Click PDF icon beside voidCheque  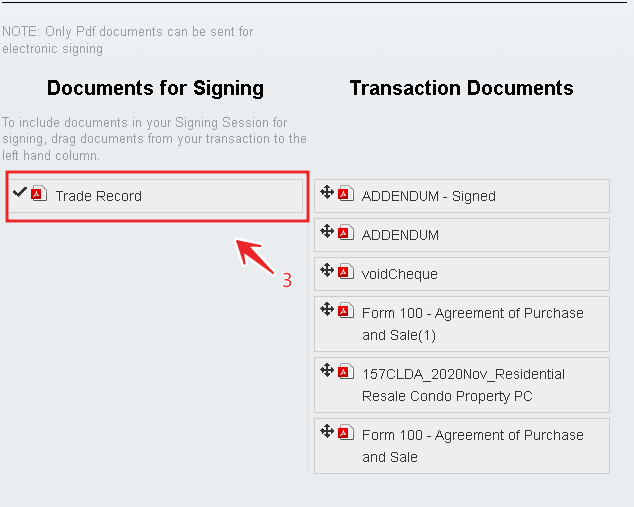[x=346, y=272]
